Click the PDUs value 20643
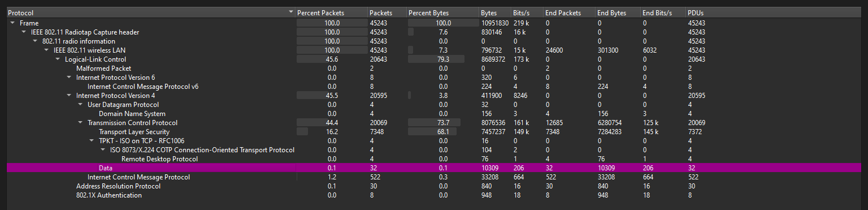Viewport: 868px width, 210px height. click(697, 59)
